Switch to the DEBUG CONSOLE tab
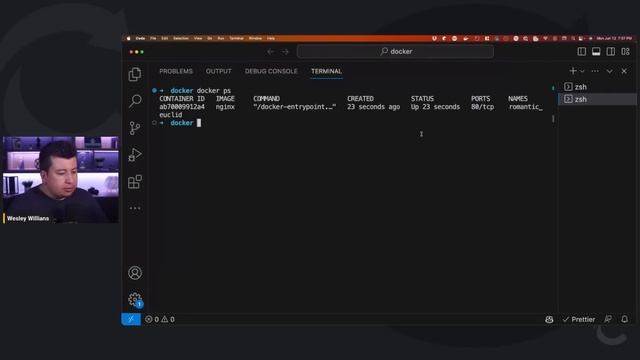Viewport: 640px width, 360px height. 271,71
